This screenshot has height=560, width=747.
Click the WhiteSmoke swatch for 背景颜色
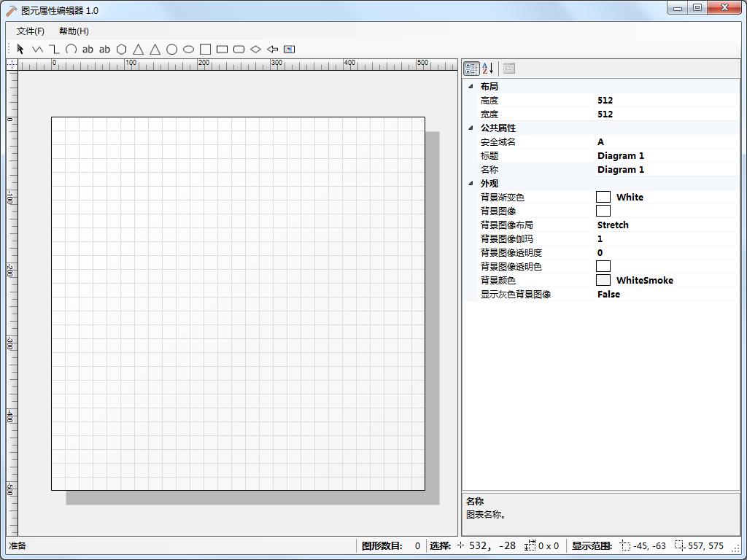[x=603, y=280]
